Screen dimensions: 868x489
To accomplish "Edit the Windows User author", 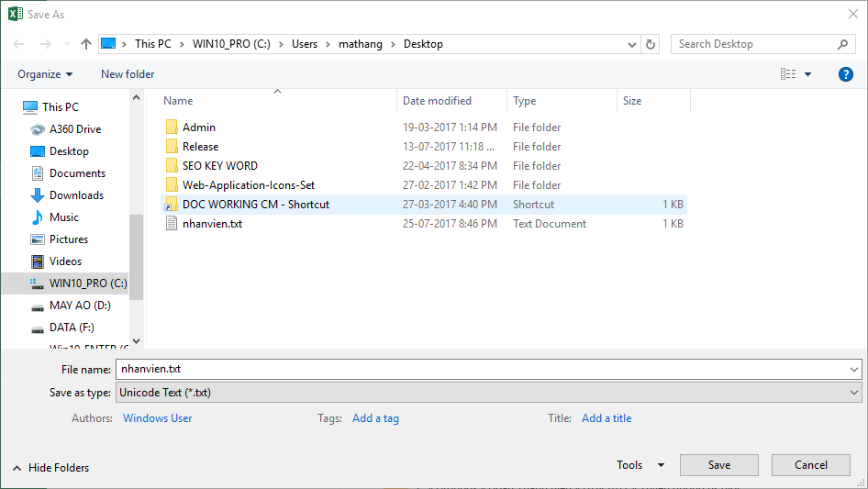I will tap(157, 418).
